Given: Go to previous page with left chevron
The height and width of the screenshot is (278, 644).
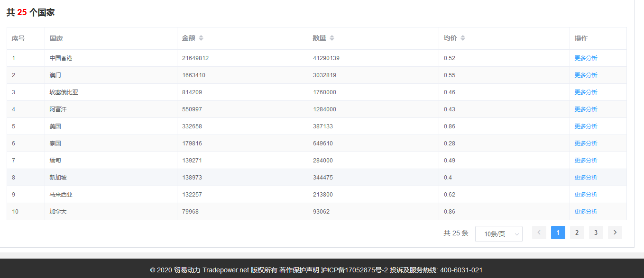Looking at the screenshot, I should click(539, 233).
